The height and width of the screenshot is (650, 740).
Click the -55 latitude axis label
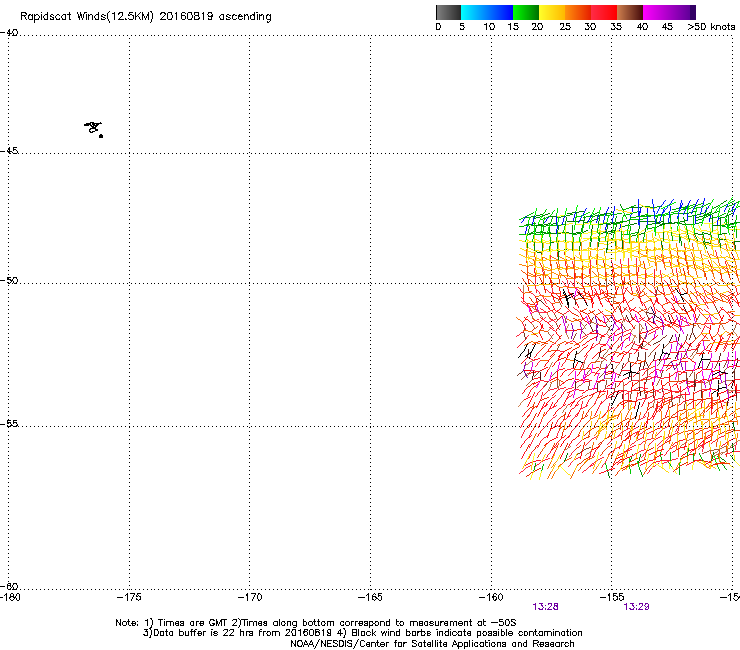[x=9, y=424]
